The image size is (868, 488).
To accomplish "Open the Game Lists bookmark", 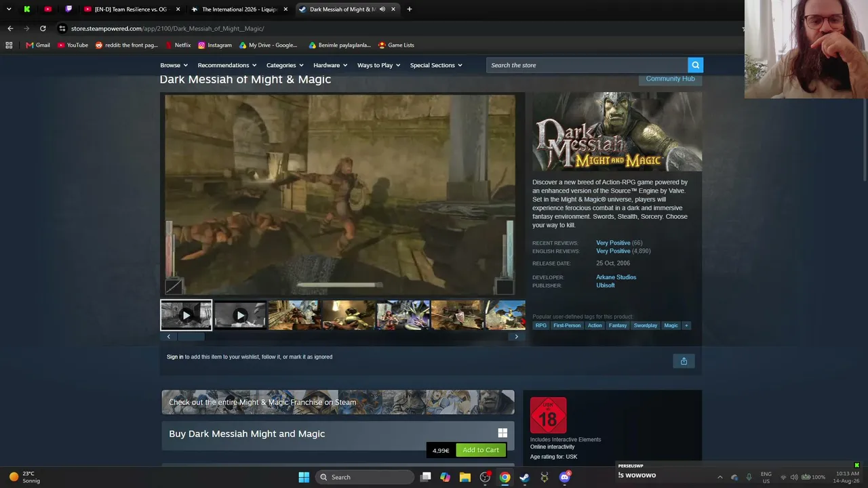I will pos(396,45).
